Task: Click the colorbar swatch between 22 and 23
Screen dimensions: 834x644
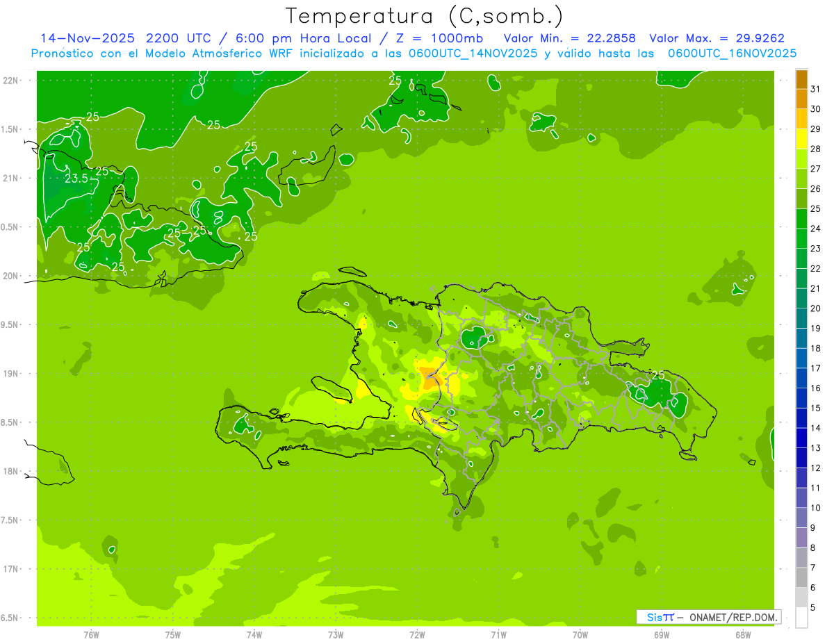Action: point(801,258)
